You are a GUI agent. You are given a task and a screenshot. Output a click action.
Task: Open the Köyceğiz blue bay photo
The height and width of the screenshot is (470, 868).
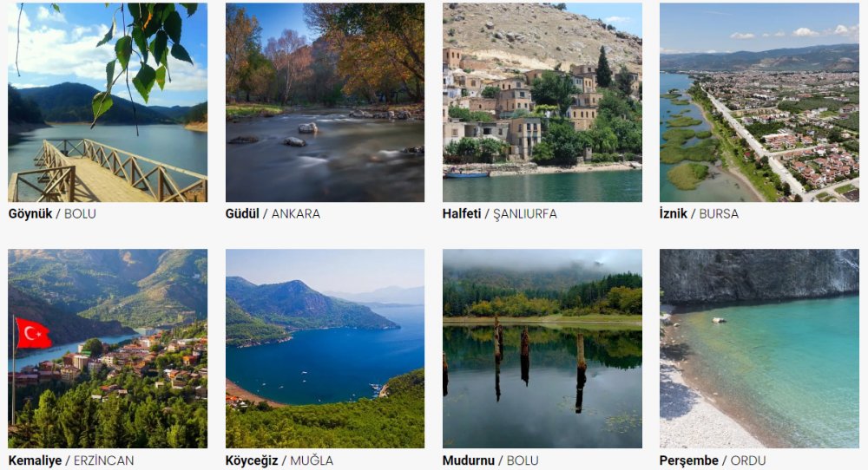tap(325, 349)
